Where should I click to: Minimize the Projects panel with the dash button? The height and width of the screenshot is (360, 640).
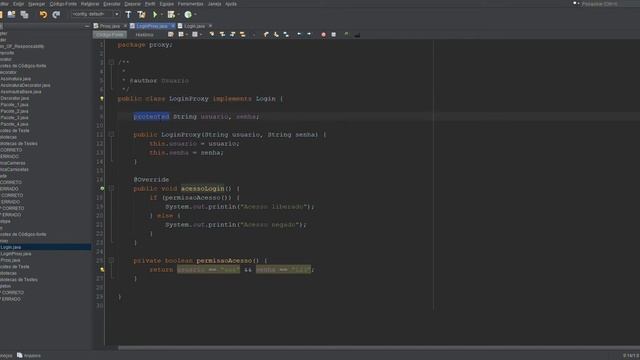(x=87, y=26)
